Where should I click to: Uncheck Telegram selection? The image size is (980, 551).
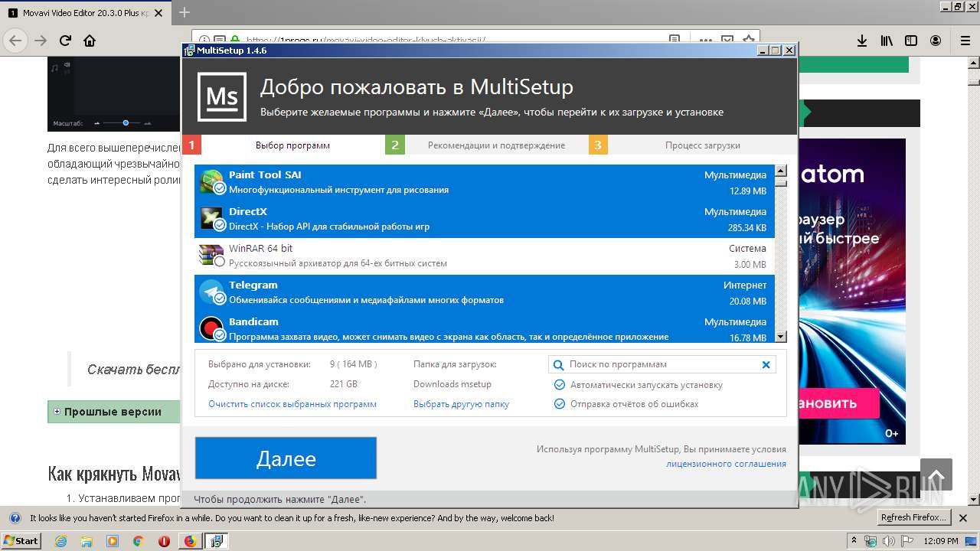[x=220, y=298]
